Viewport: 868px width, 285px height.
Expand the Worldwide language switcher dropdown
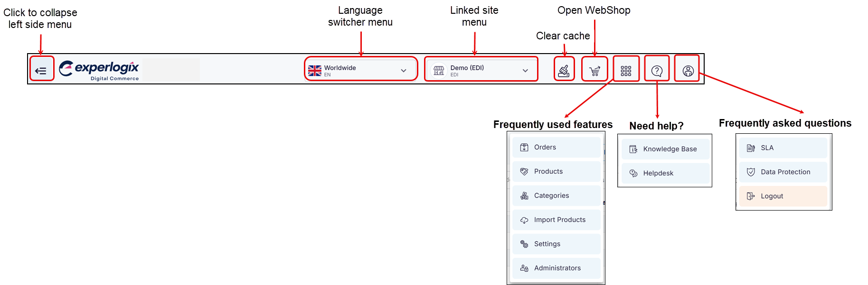coord(361,71)
